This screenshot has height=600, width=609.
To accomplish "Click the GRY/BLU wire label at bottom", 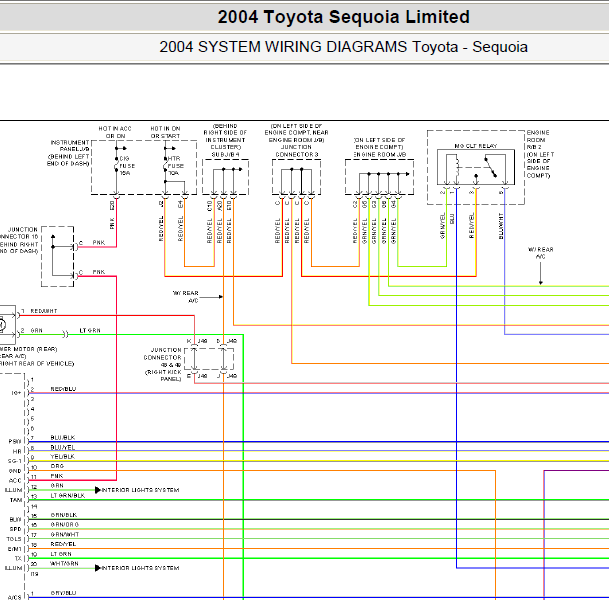I will (x=63, y=593).
